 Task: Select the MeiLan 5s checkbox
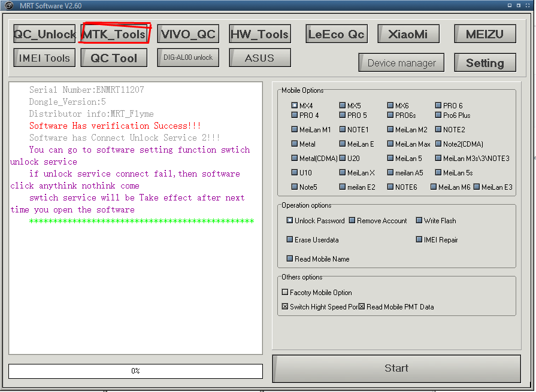coord(438,172)
